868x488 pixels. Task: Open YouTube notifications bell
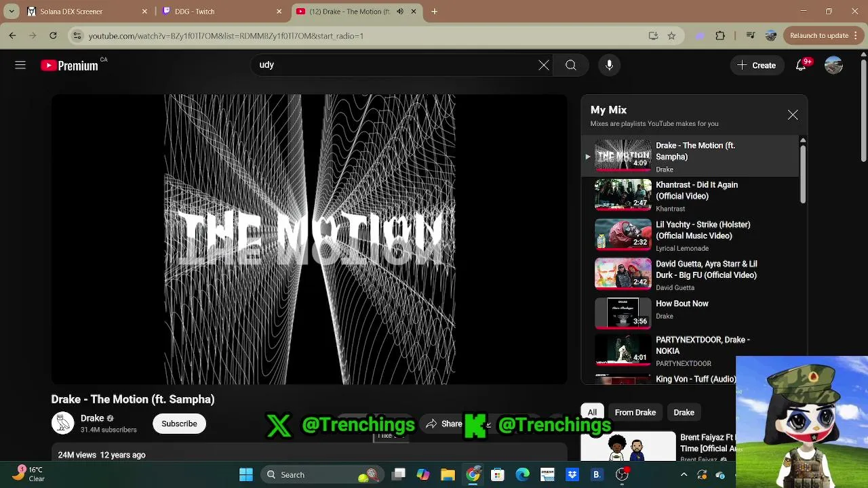[801, 65]
